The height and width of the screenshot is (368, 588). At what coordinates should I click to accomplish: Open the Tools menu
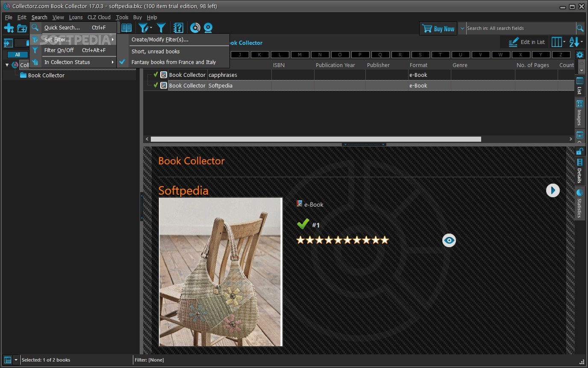pyautogui.click(x=122, y=17)
